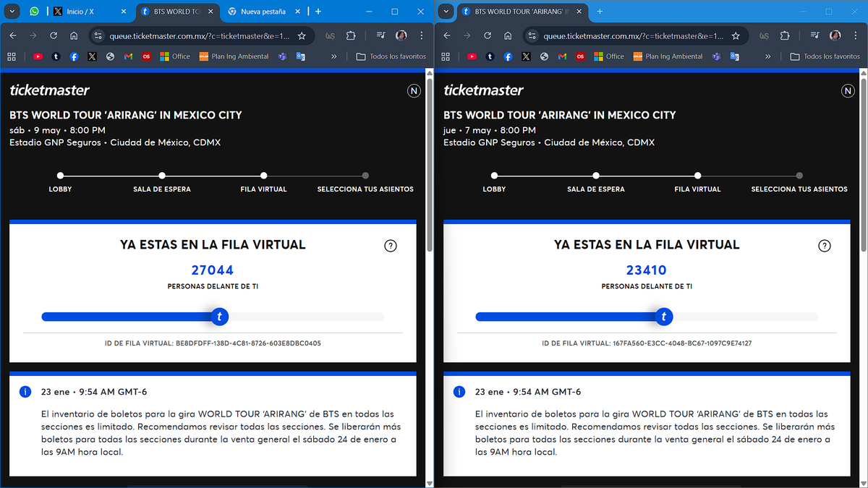Open YouTube bookmark in left window

pos(38,56)
